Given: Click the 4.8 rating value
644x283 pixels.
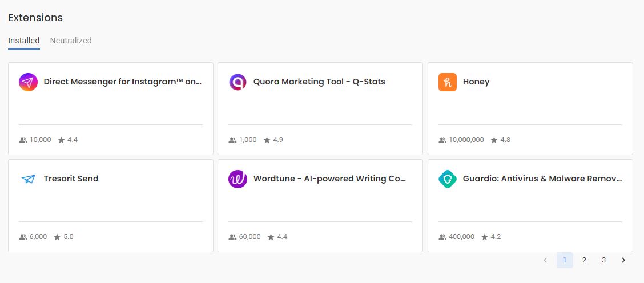Looking at the screenshot, I should (x=505, y=140).
